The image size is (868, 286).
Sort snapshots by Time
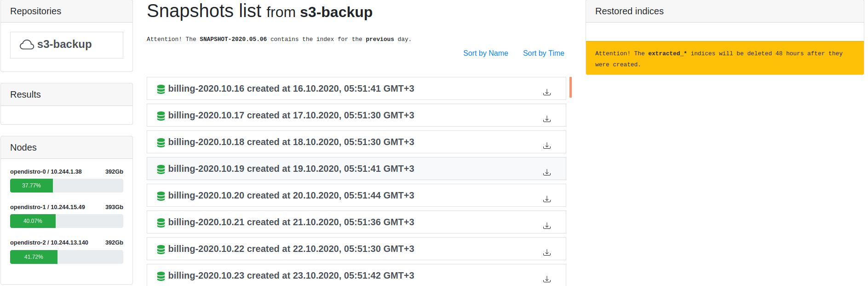543,53
